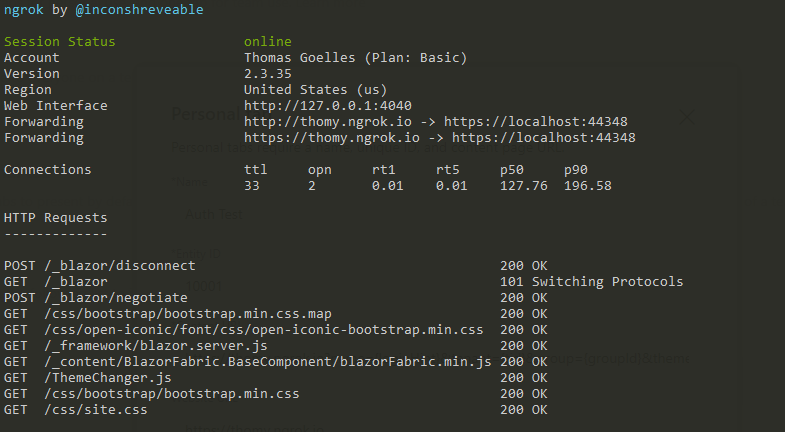Select the /ThemeChanger.js request line
The height and width of the screenshot is (432, 785).
(x=275, y=378)
